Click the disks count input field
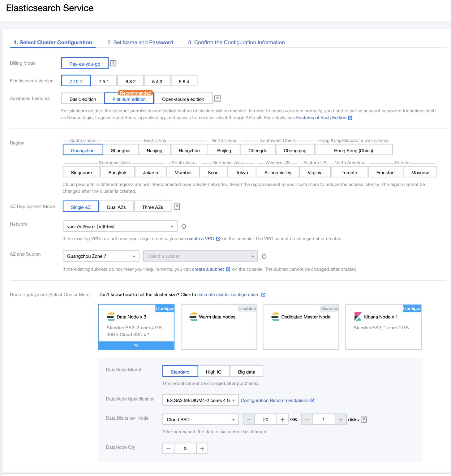 pyautogui.click(x=324, y=420)
